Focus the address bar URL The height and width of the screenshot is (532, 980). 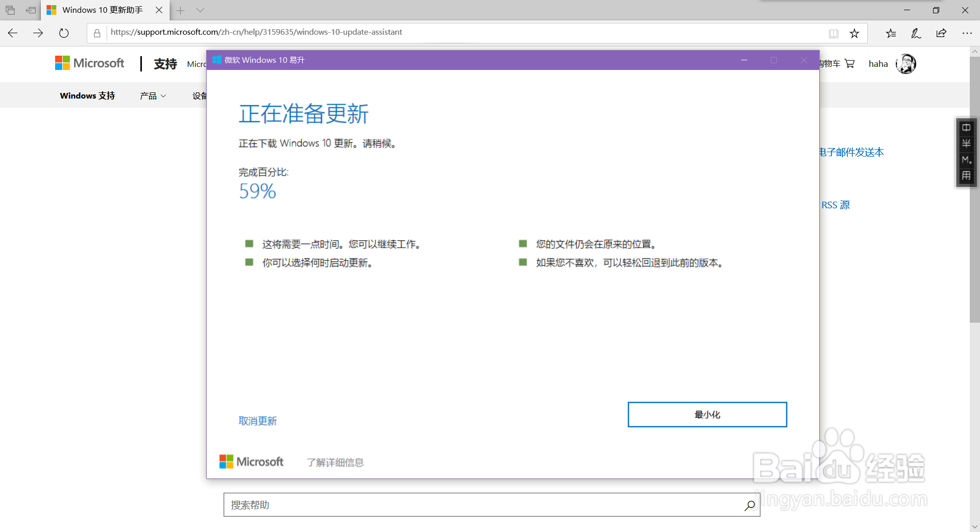256,32
